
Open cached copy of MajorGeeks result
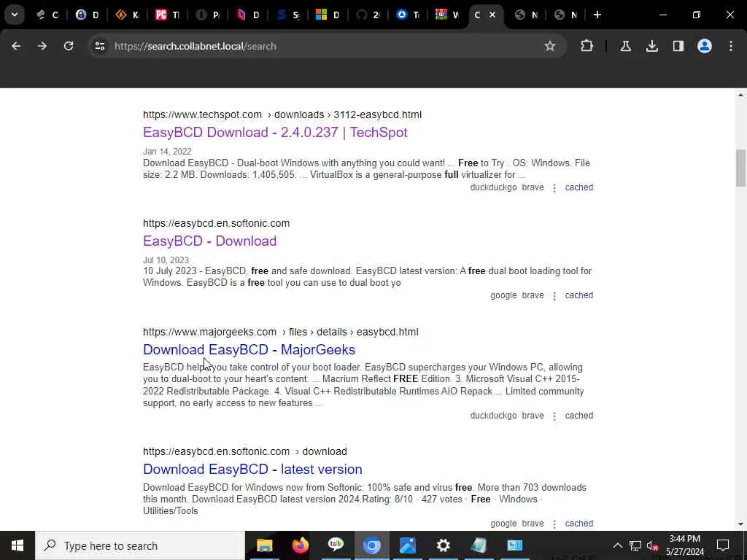578,415
